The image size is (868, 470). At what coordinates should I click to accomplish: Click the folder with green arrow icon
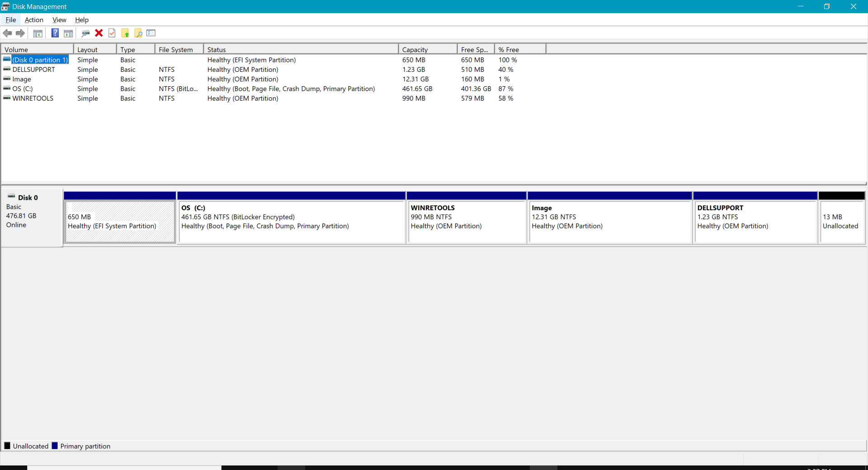pyautogui.click(x=125, y=33)
